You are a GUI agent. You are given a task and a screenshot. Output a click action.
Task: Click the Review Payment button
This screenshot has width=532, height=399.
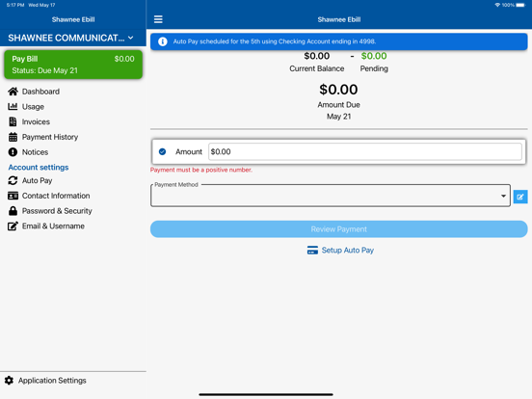[338, 229]
